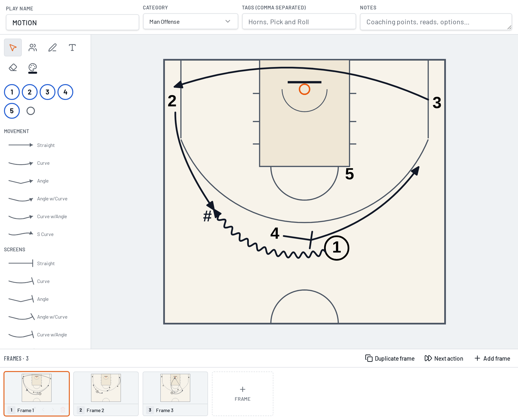This screenshot has height=420, width=518.
Task: Open the Category dropdown Man Offense
Action: (x=190, y=22)
